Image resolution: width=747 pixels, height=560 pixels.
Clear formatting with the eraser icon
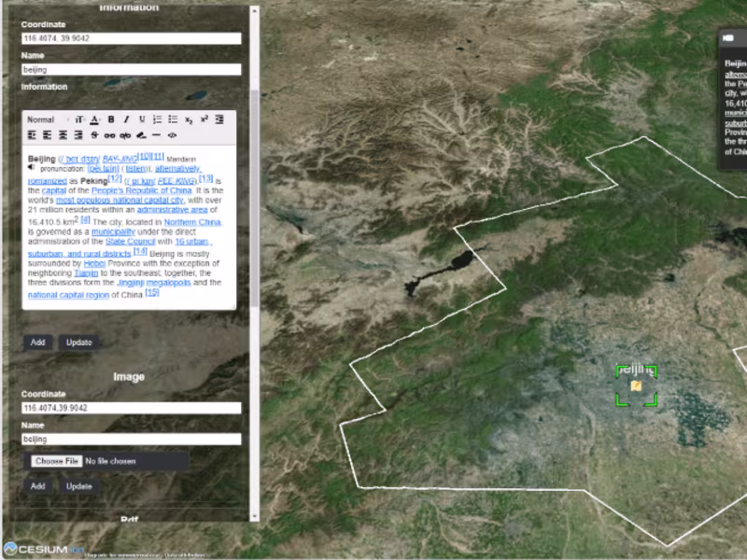click(x=141, y=135)
